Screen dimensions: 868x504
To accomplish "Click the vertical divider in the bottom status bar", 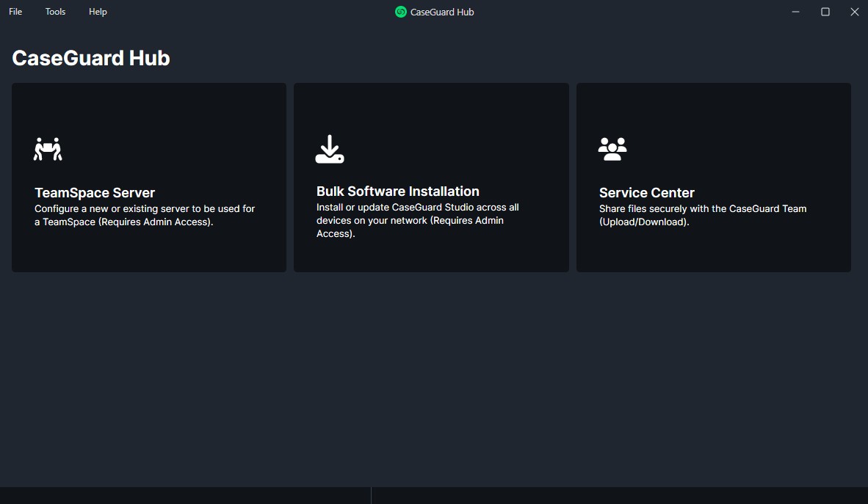I will point(371,495).
